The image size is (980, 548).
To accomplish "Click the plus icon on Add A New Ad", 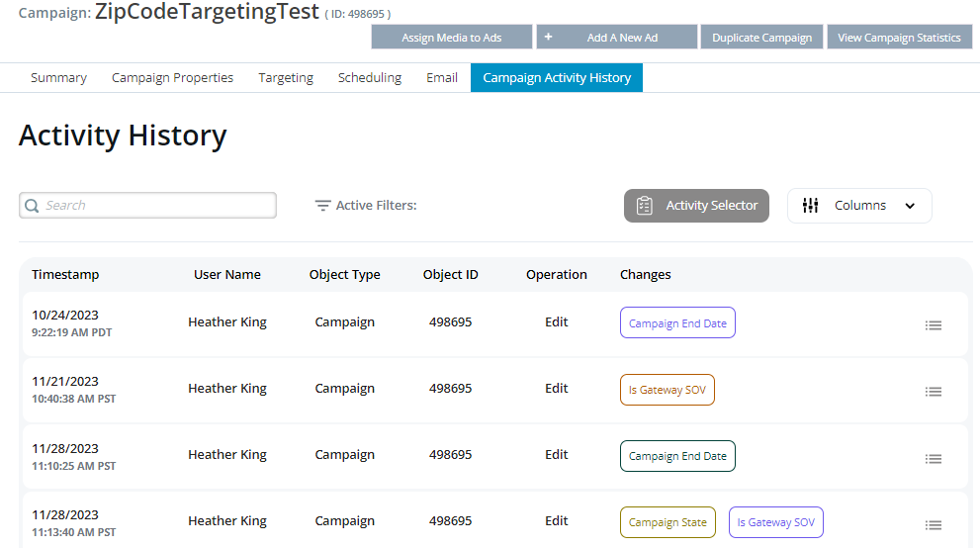I will click(x=548, y=37).
